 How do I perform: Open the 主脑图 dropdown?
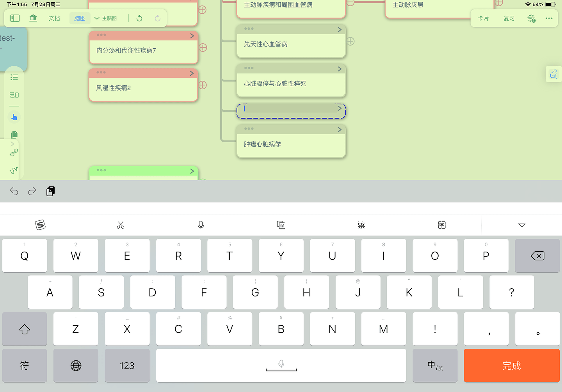tap(105, 18)
